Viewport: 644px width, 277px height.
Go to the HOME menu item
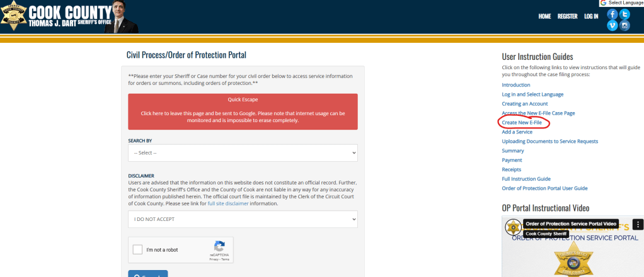click(x=545, y=16)
